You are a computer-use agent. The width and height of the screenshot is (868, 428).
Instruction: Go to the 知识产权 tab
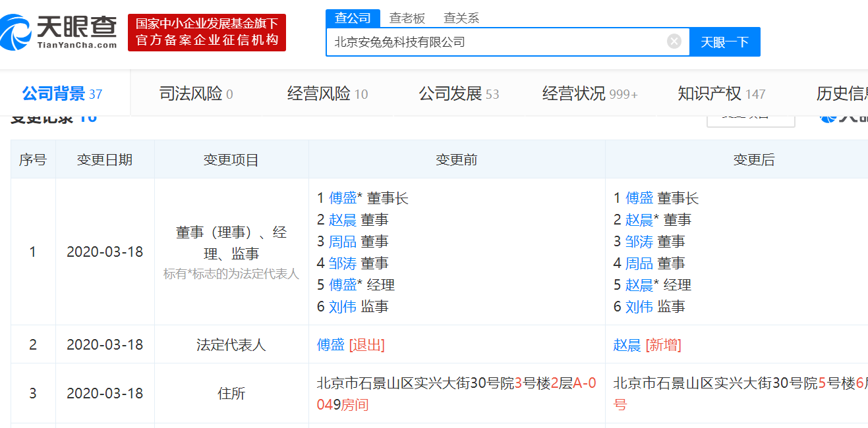coord(722,94)
